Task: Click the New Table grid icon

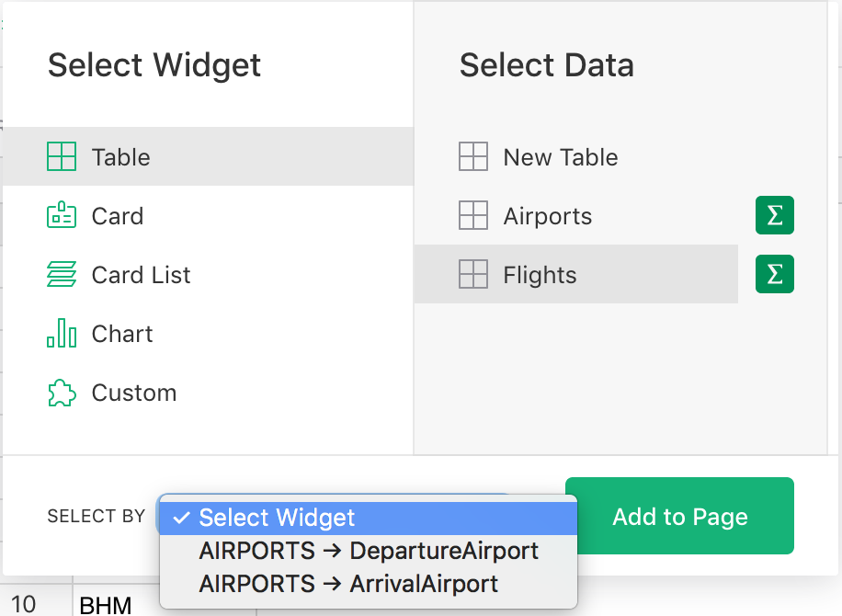Action: (x=472, y=156)
